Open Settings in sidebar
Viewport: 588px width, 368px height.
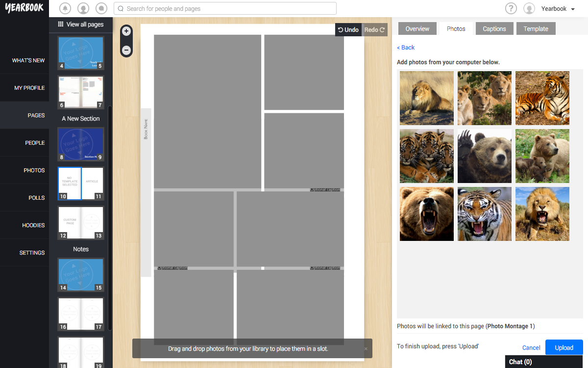click(24, 253)
